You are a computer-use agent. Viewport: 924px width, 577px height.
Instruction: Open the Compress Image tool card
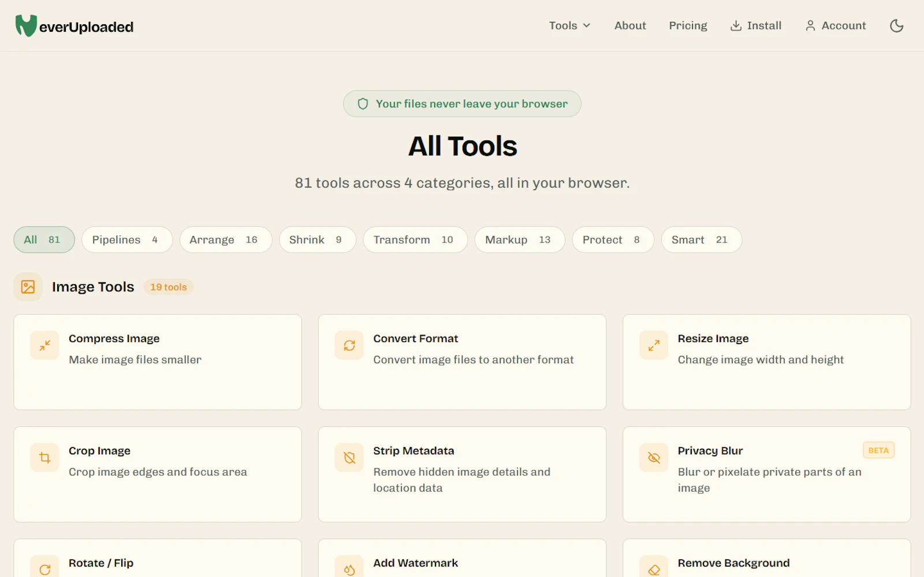click(x=158, y=362)
